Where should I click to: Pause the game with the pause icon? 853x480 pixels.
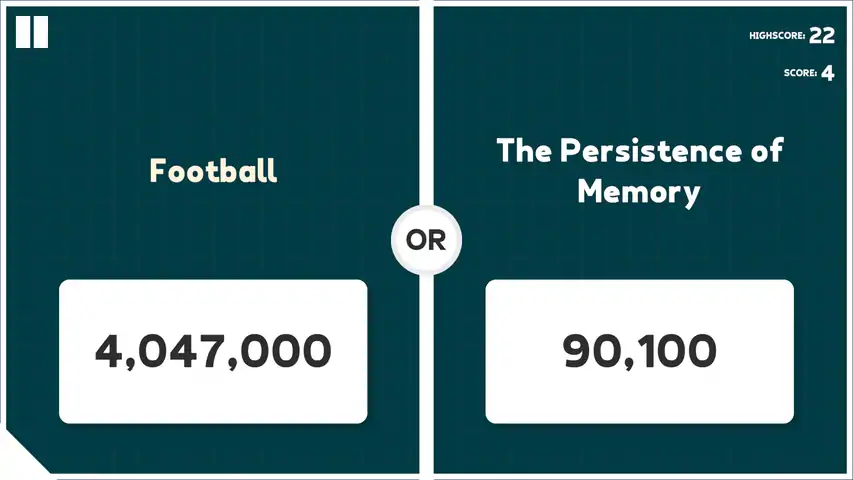[x=31, y=31]
